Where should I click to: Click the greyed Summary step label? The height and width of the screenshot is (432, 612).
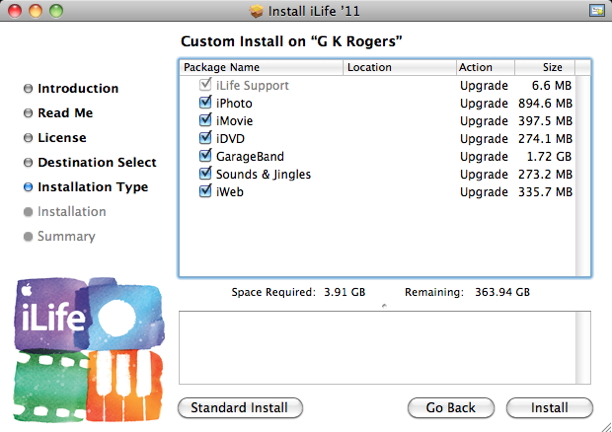[x=66, y=236]
